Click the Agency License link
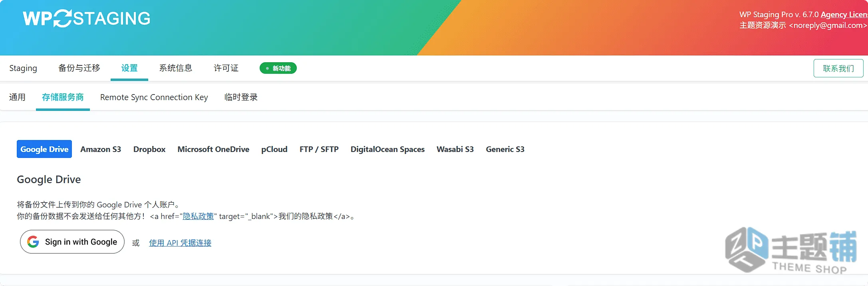This screenshot has height=286, width=868. click(844, 15)
